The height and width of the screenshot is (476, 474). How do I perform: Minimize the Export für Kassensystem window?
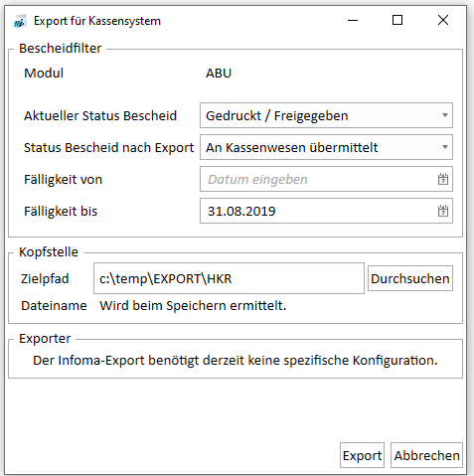click(353, 21)
